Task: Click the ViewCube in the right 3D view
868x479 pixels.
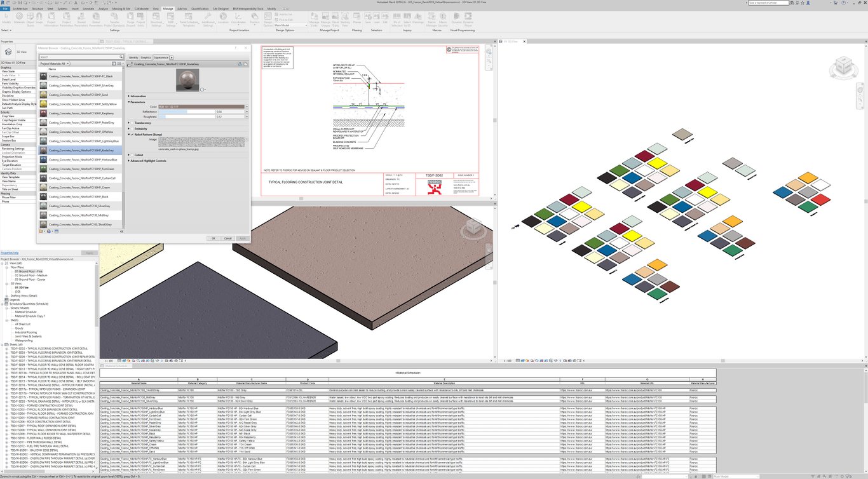Action: click(x=843, y=64)
